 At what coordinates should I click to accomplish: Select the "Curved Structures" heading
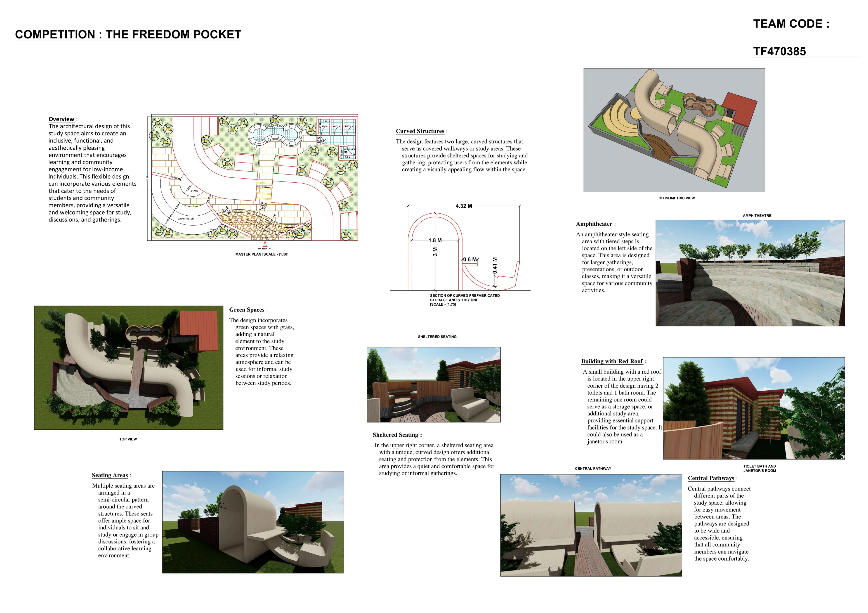click(x=420, y=131)
